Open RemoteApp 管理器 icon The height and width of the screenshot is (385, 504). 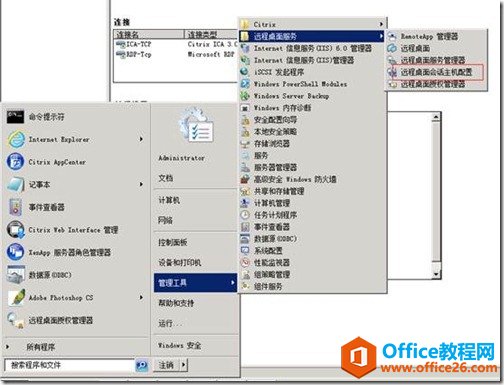[x=392, y=36]
